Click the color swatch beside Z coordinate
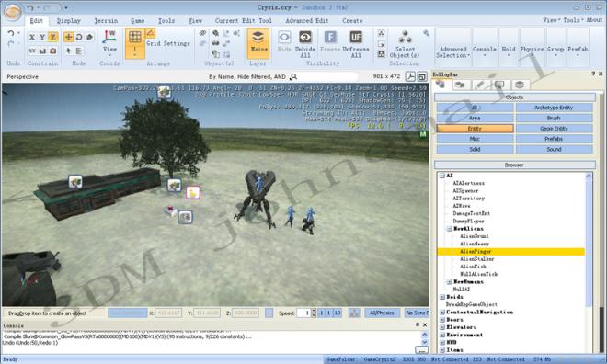Screen dimensions: 607x364 click(x=269, y=313)
